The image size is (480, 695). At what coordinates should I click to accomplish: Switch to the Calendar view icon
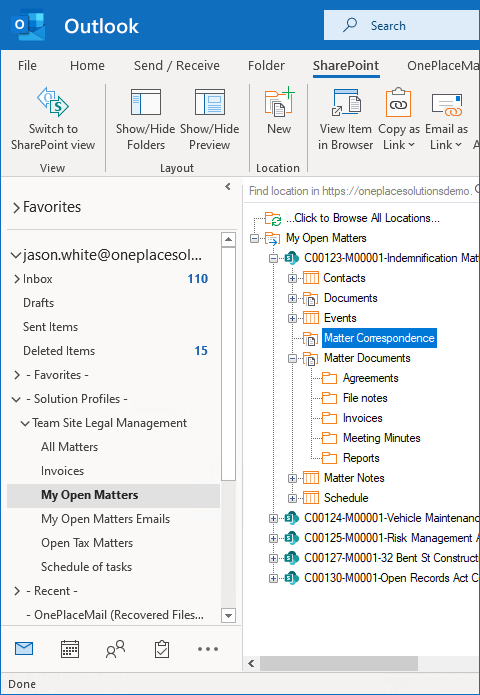[x=70, y=649]
